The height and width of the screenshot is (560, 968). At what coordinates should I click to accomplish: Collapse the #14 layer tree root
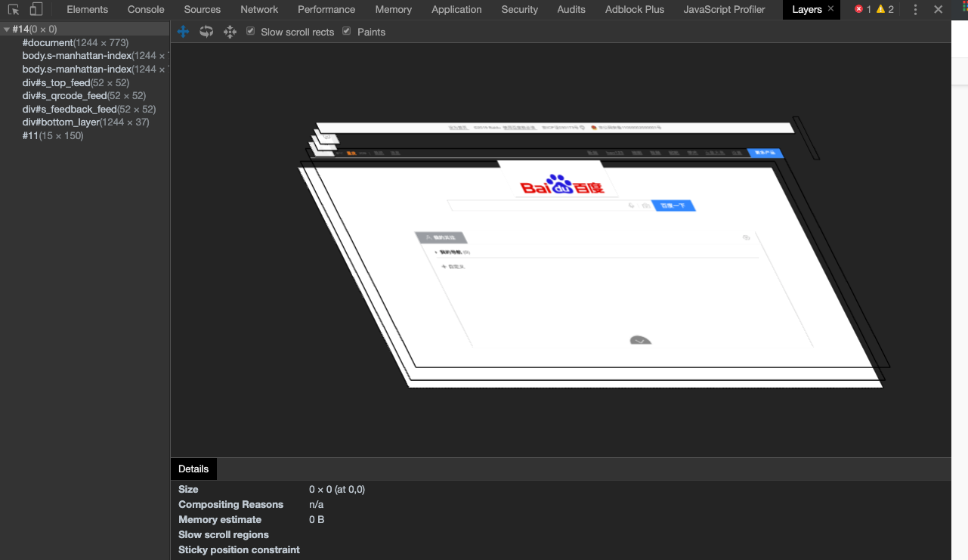[6, 28]
